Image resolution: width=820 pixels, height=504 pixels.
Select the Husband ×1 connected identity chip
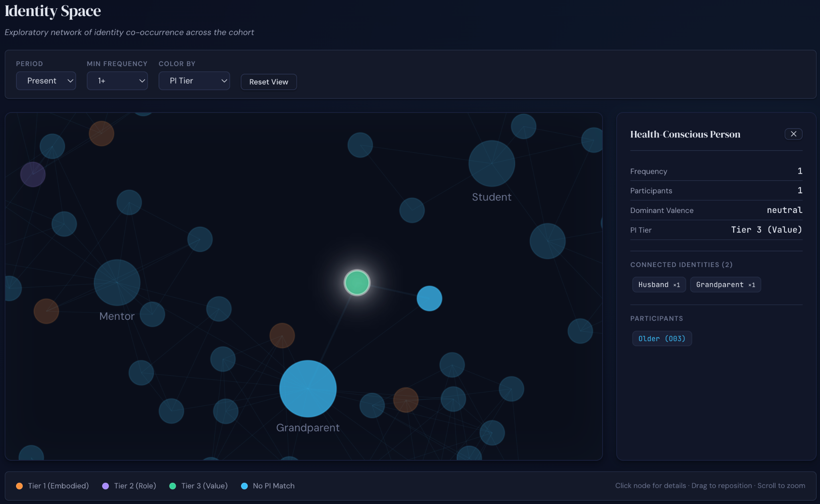pos(659,285)
